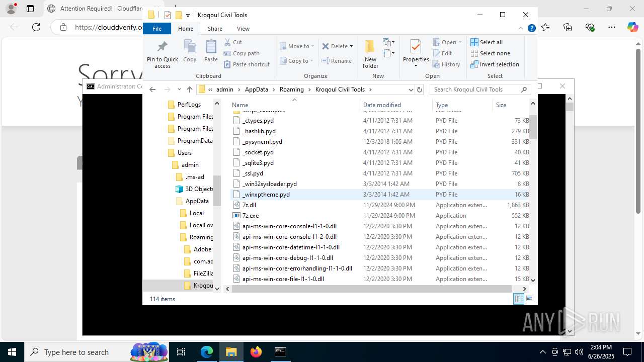Sort by Size column header

(x=511, y=105)
